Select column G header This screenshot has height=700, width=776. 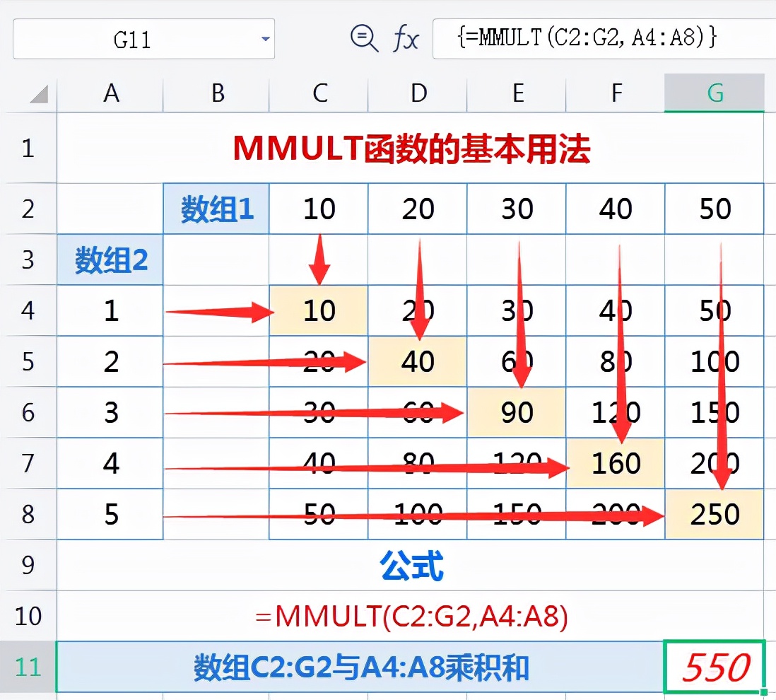click(x=714, y=93)
